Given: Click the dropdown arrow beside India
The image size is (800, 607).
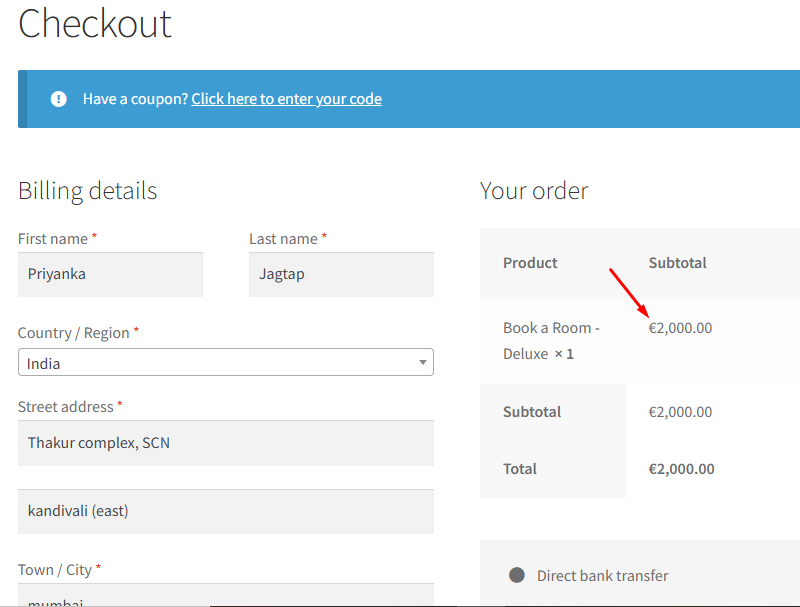Looking at the screenshot, I should pyautogui.click(x=423, y=363).
